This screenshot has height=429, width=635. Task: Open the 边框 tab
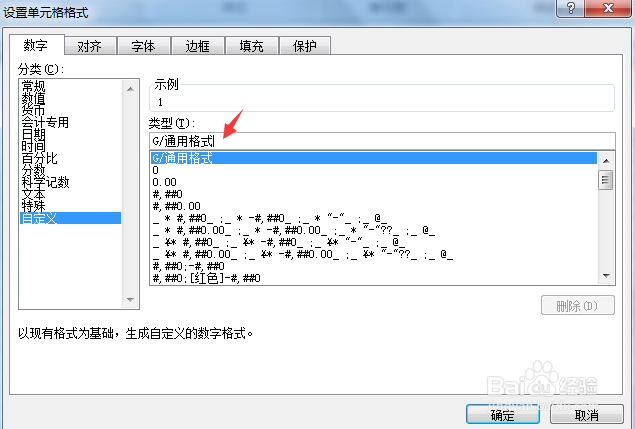click(x=198, y=46)
